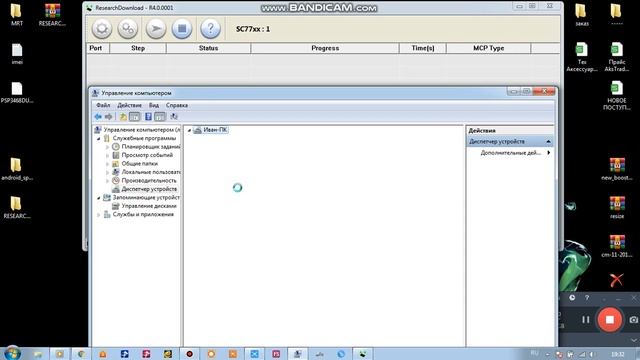Image resolution: width=640 pixels, height=360 pixels.
Task: Collapse the Иван-ПК device node
Action: point(189,130)
